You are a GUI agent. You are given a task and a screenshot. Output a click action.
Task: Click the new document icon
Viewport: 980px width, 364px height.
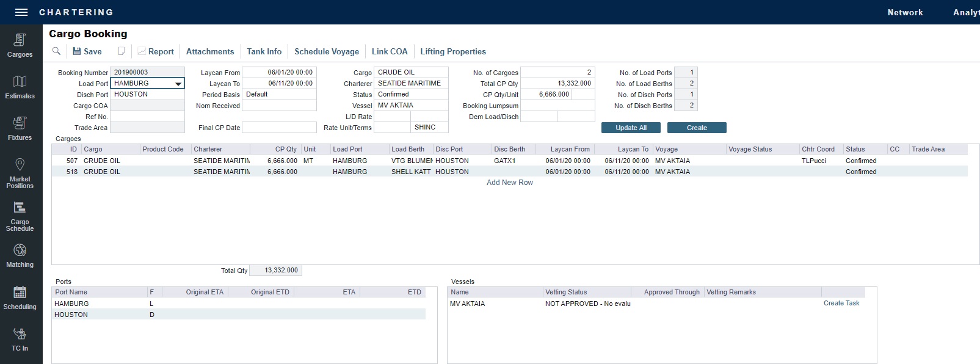[122, 51]
